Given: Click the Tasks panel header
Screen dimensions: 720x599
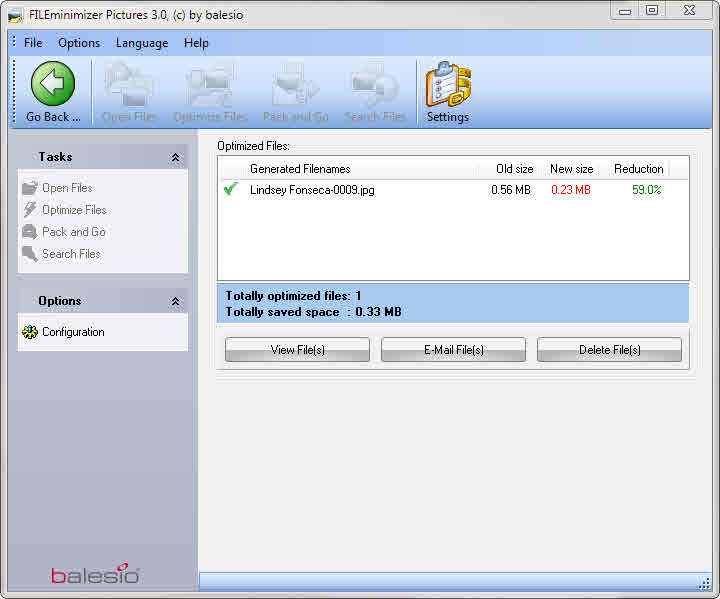Looking at the screenshot, I should [x=102, y=157].
